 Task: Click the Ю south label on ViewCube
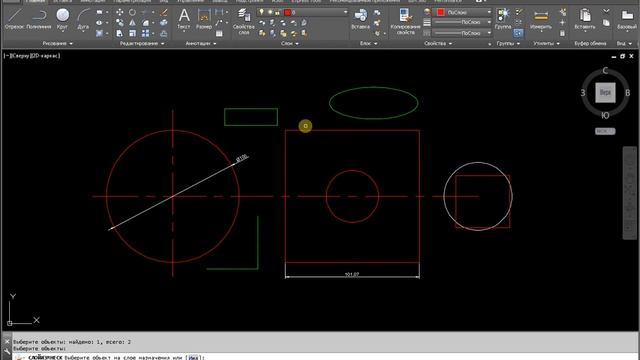coord(605,116)
